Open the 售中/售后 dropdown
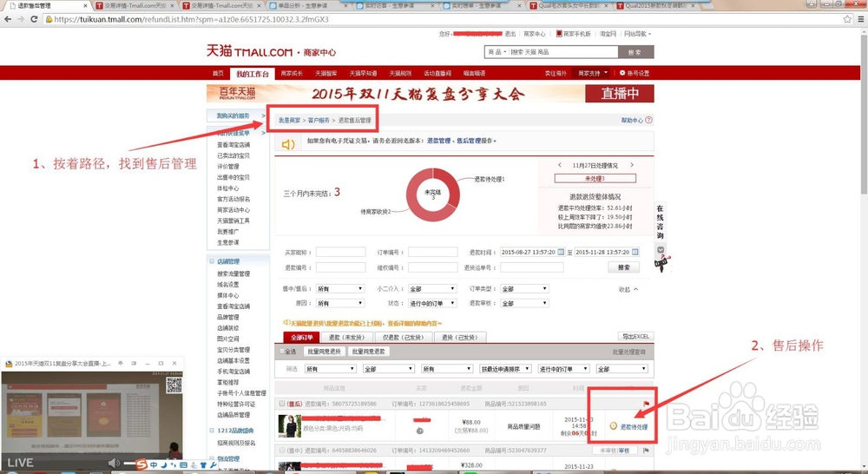Viewport: 868px width, 474px height. click(339, 288)
